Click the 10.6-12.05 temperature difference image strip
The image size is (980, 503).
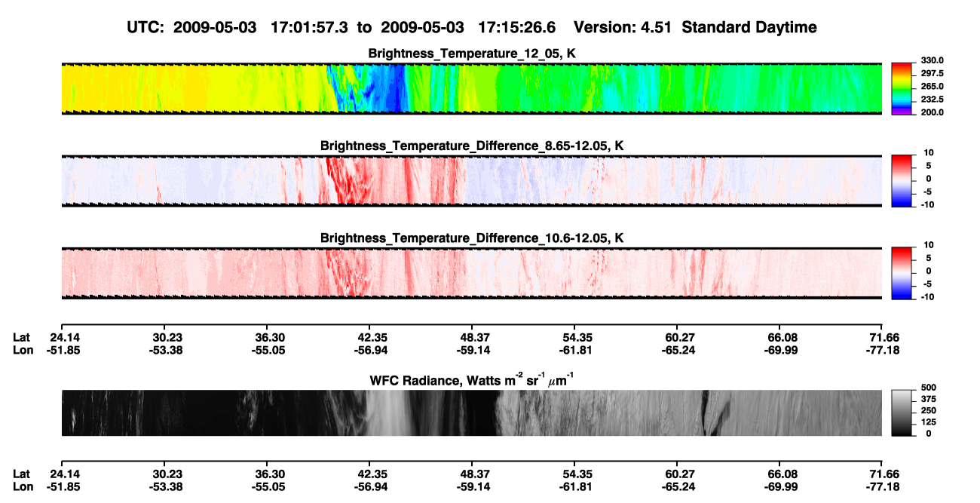471,273
